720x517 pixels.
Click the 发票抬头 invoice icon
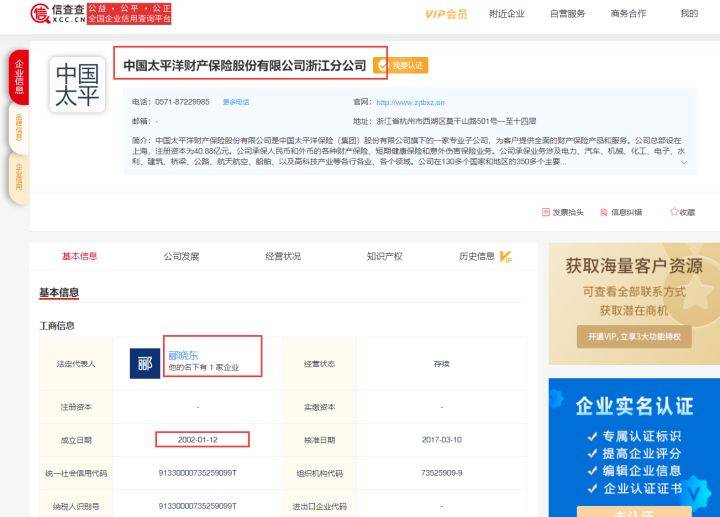546,212
